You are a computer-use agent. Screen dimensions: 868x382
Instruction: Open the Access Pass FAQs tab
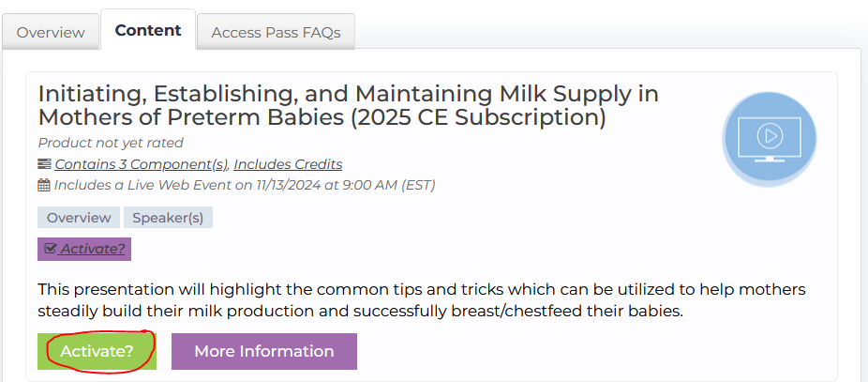pos(276,32)
